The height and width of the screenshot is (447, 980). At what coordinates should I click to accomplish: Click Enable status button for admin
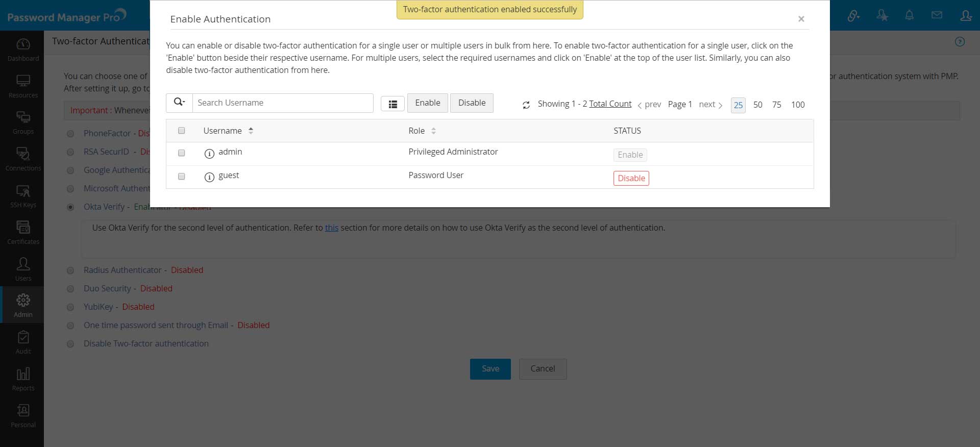tap(630, 155)
